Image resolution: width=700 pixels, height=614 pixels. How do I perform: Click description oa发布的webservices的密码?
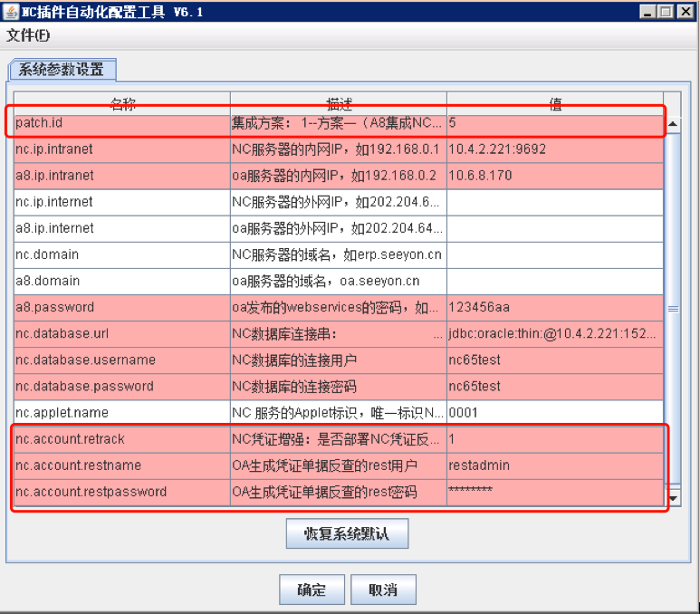[x=339, y=308]
